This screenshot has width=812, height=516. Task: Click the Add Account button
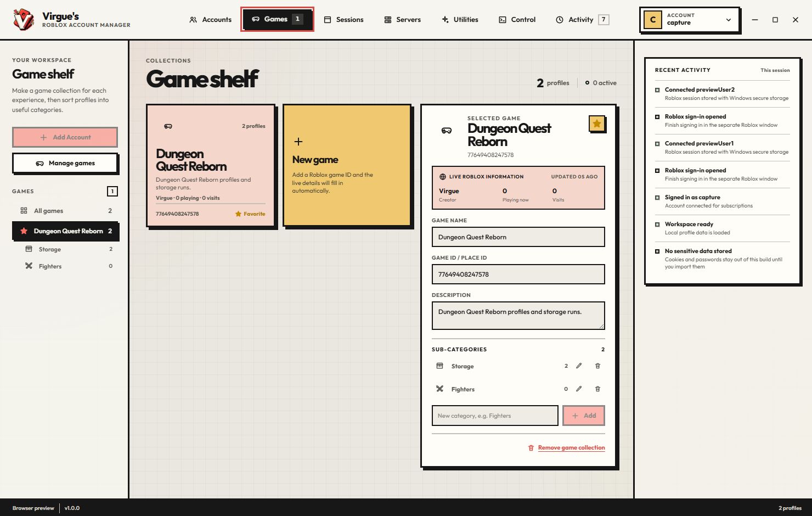pyautogui.click(x=65, y=137)
